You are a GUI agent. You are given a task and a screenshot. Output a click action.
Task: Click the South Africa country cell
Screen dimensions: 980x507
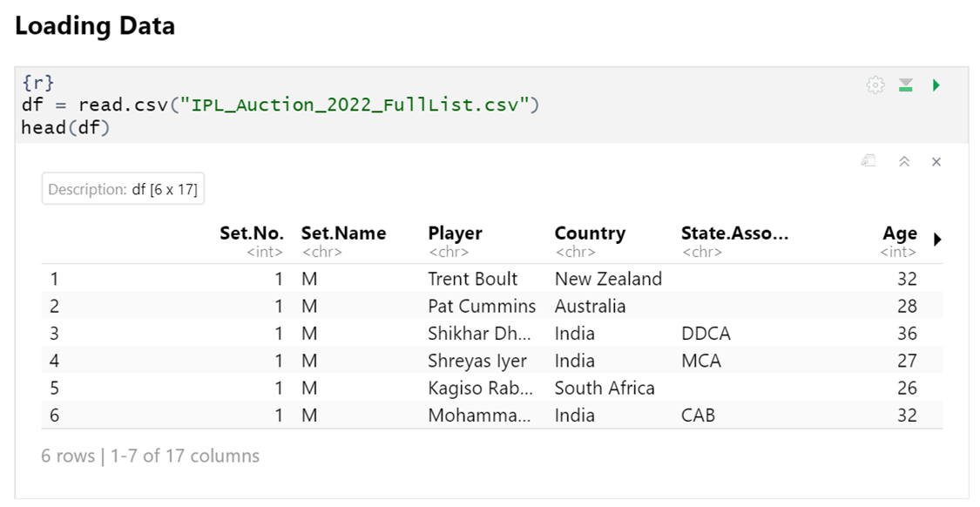pos(604,389)
